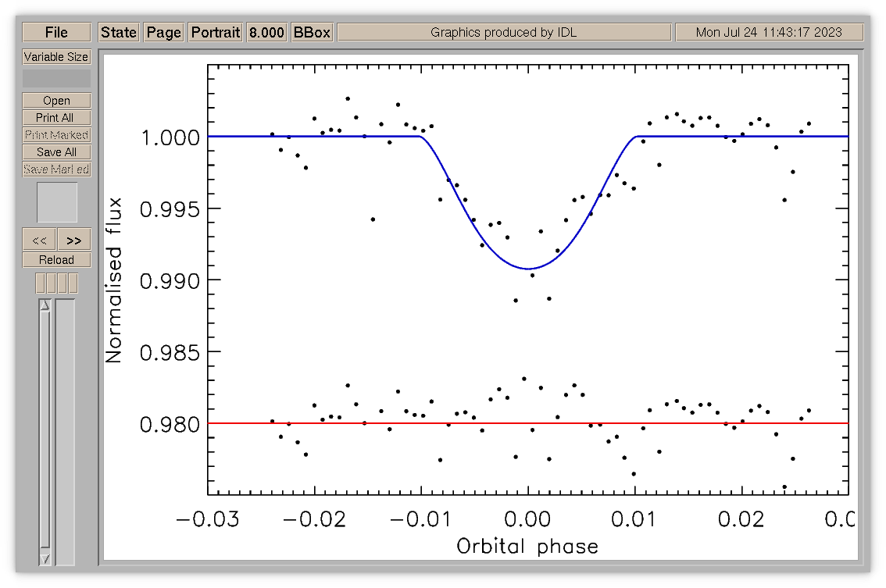Screen dimensions: 886x588
Task: Click Print Marked button
Action: (x=56, y=135)
